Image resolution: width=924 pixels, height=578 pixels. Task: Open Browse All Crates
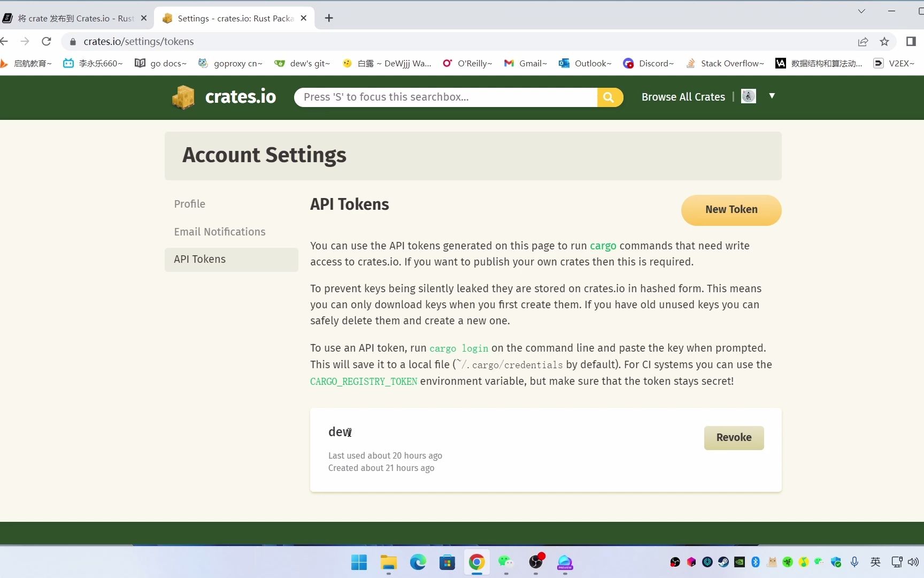[683, 97]
